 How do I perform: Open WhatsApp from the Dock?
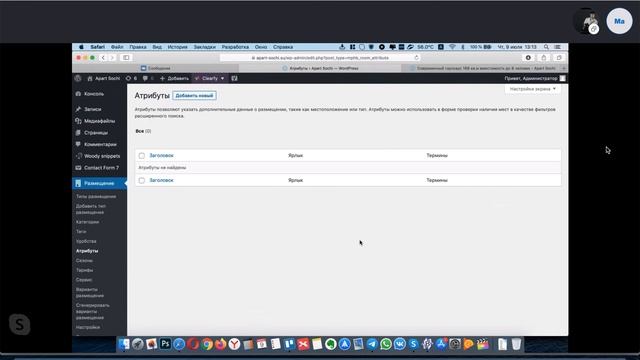[386, 344]
